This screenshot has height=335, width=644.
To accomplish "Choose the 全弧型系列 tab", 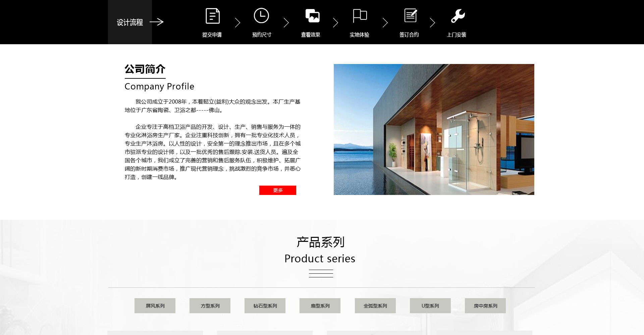I will click(x=375, y=306).
